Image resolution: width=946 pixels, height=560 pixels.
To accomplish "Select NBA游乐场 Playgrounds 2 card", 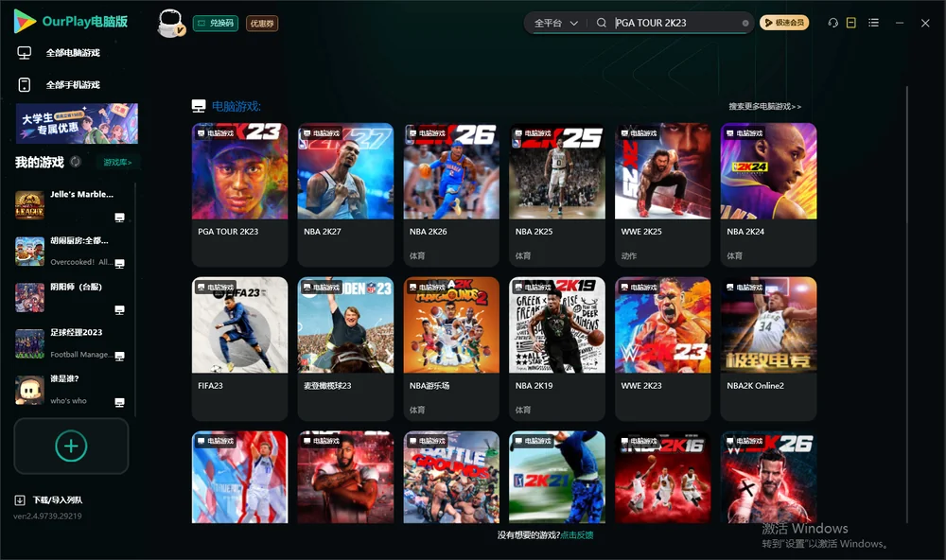I will tap(451, 348).
